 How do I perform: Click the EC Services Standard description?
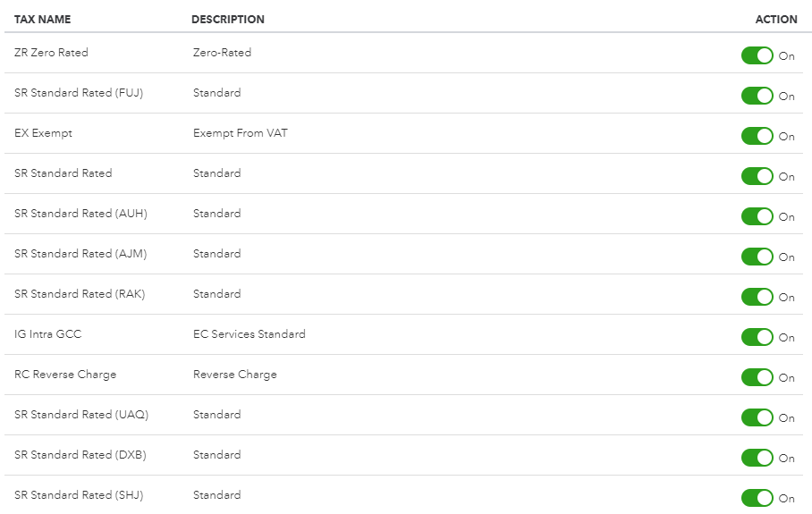pyautogui.click(x=250, y=334)
